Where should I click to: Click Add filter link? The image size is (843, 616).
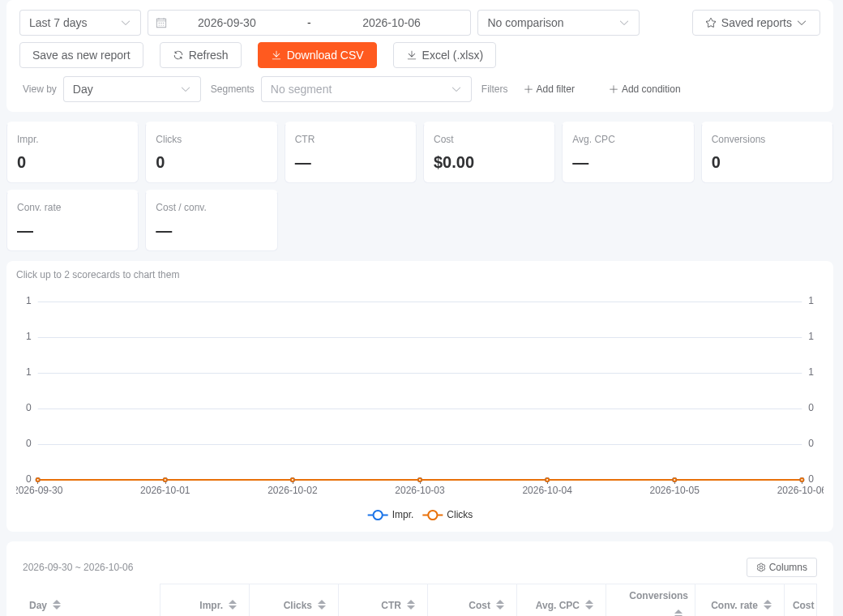[x=550, y=89]
